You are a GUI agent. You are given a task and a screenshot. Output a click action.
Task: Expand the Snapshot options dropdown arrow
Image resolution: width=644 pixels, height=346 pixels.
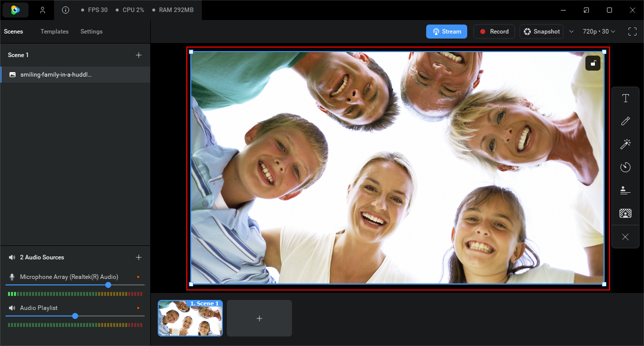[x=571, y=32]
